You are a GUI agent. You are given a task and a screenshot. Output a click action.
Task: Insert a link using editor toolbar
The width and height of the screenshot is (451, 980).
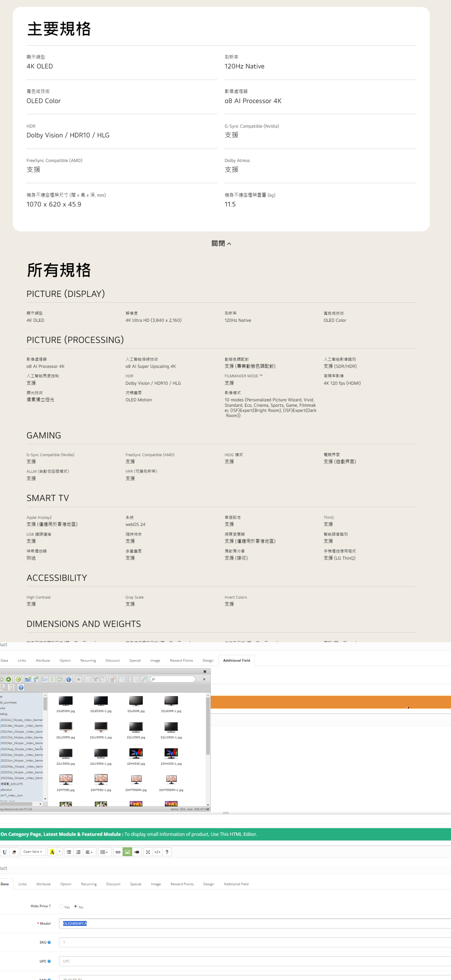click(118, 852)
